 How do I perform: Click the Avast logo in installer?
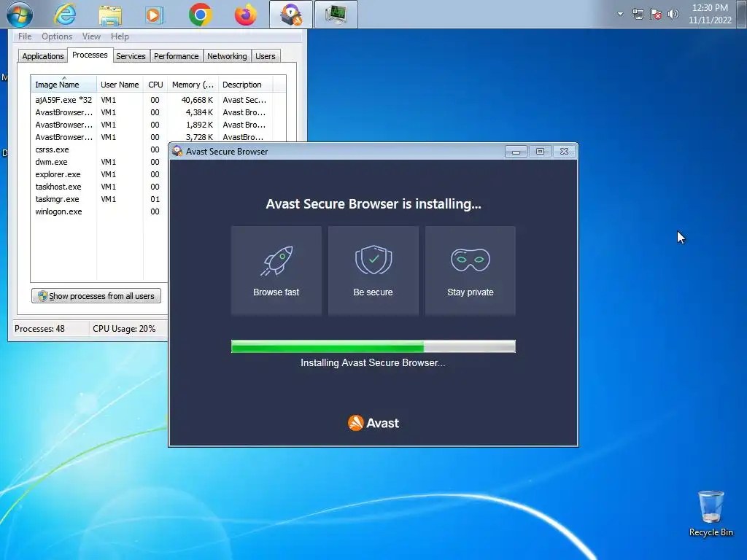(x=373, y=423)
